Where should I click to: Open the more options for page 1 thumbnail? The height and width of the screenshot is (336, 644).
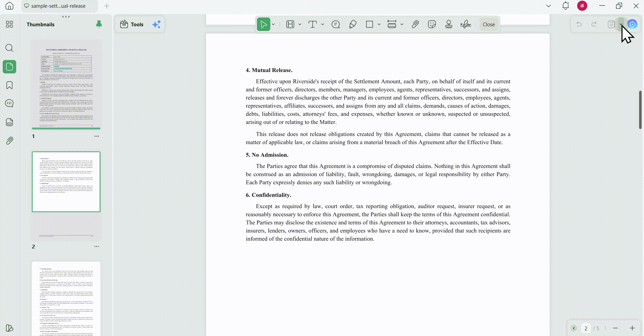[x=97, y=136]
